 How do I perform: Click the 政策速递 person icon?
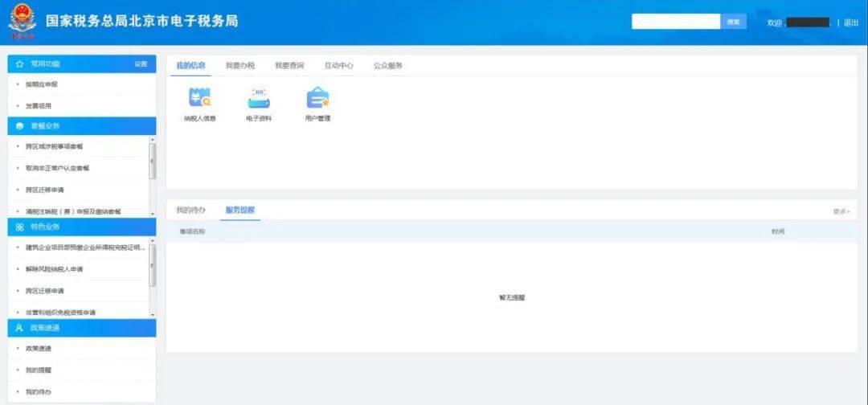coord(20,328)
